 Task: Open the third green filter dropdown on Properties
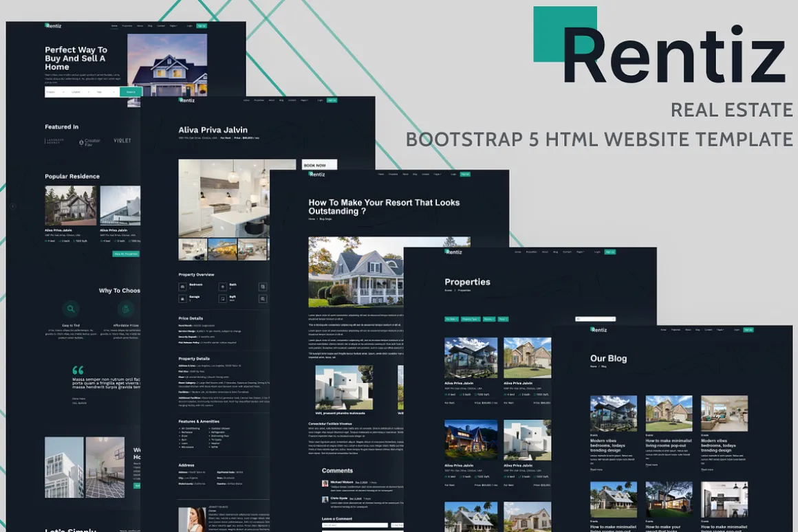pos(489,319)
